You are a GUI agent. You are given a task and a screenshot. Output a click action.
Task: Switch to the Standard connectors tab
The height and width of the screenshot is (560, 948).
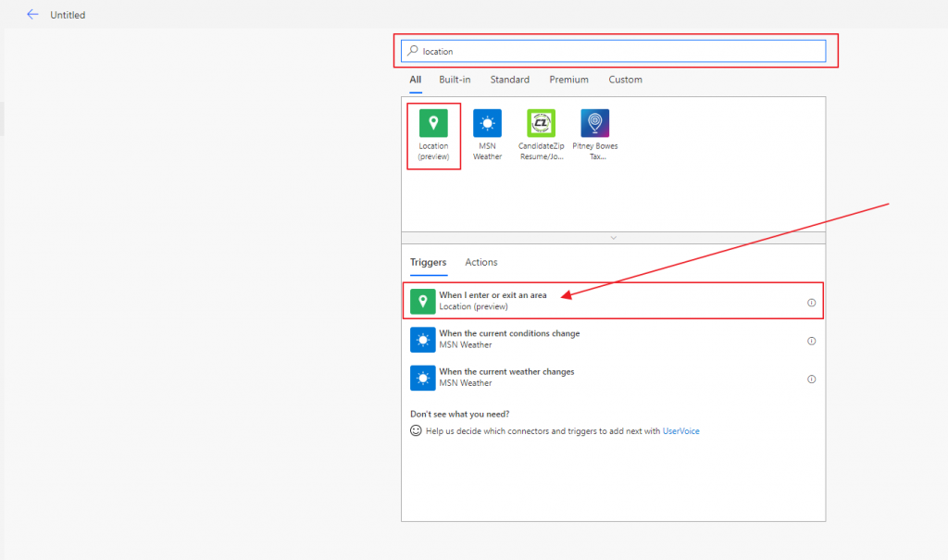(x=510, y=80)
